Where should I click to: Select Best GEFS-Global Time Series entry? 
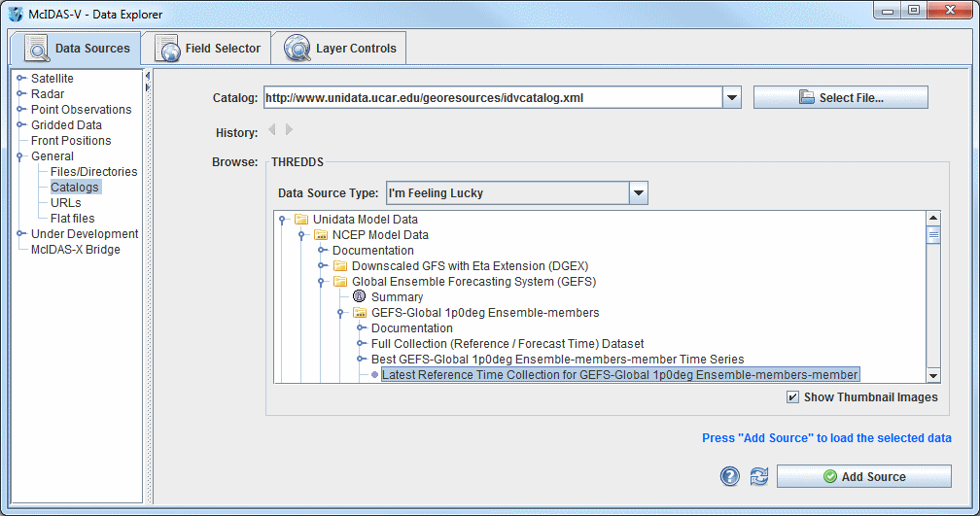click(x=557, y=360)
